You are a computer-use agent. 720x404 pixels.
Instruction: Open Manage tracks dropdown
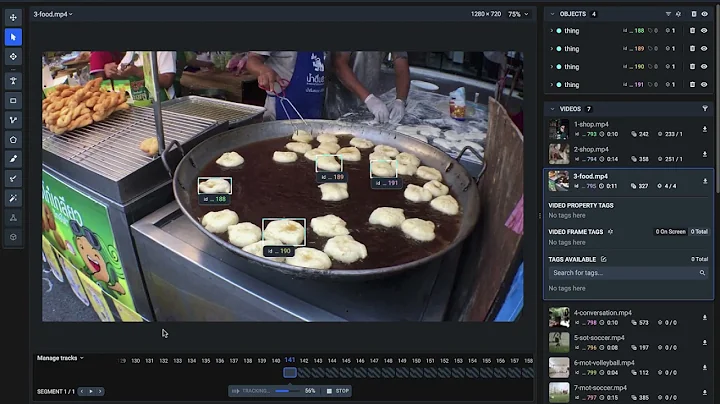(x=60, y=358)
